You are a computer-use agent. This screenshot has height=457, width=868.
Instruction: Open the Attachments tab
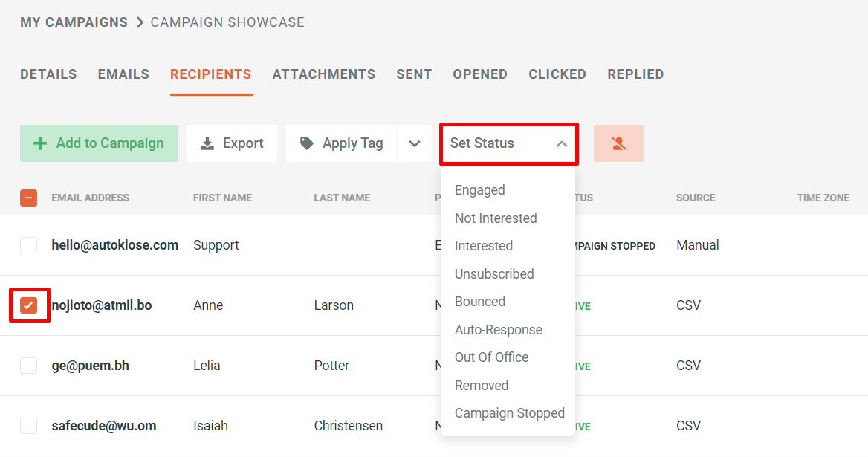tap(324, 74)
